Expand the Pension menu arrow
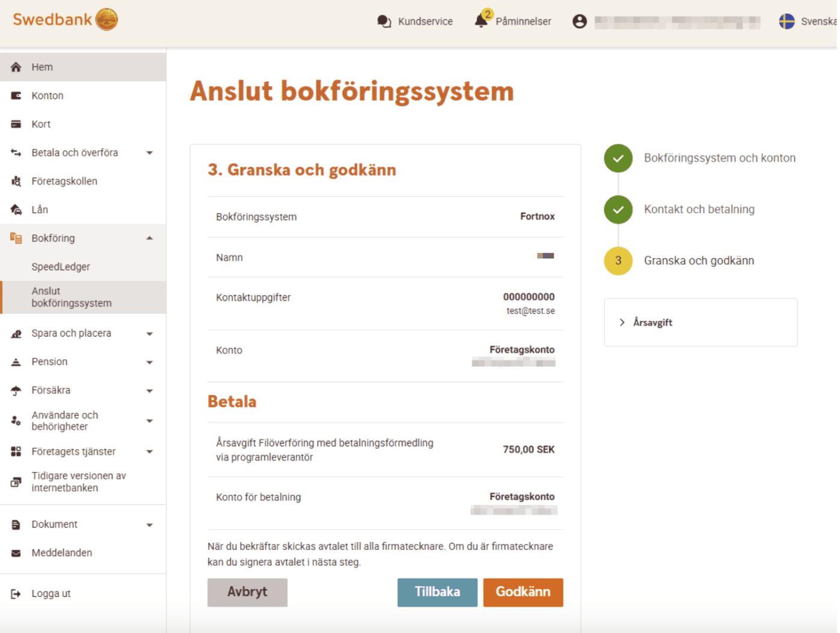 coord(150,362)
